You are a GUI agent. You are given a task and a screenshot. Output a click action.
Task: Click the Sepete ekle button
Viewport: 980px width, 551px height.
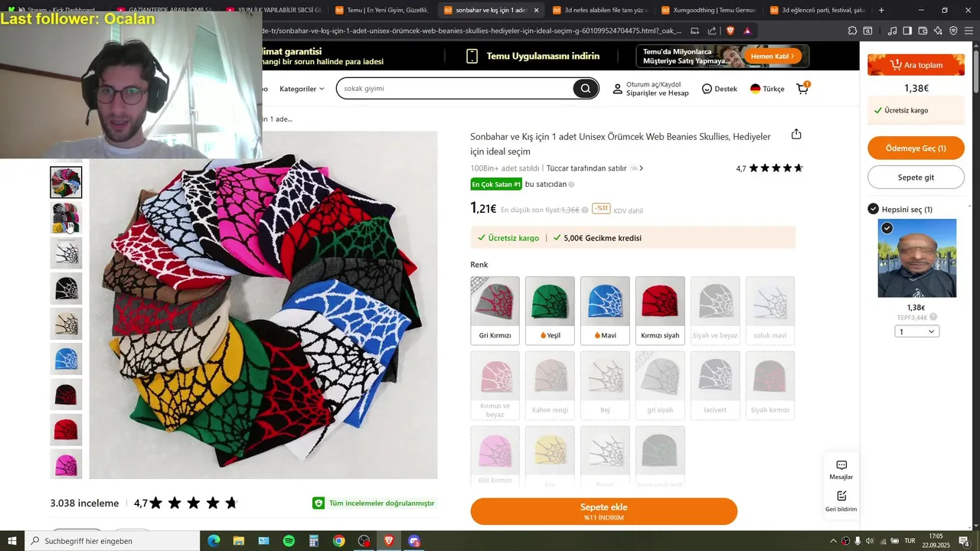pyautogui.click(x=603, y=511)
